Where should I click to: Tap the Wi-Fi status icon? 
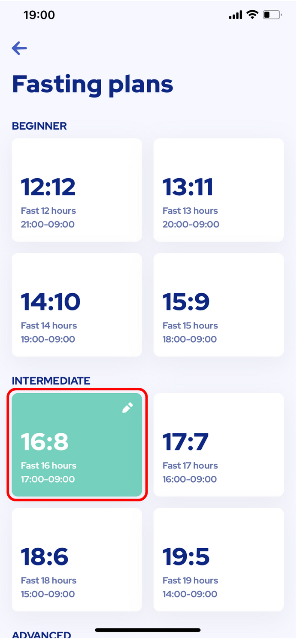[x=252, y=15]
